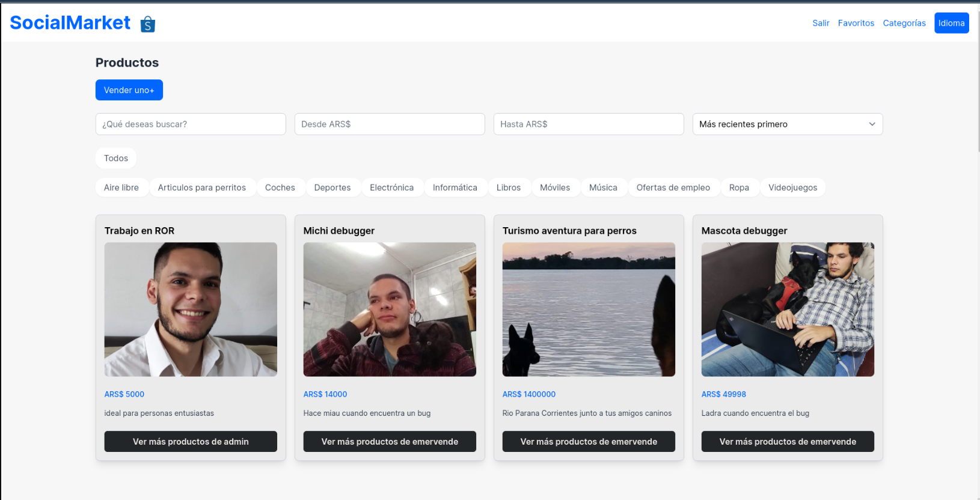The width and height of the screenshot is (980, 500).
Task: Filter by Articulos para perritos category
Action: click(x=202, y=187)
